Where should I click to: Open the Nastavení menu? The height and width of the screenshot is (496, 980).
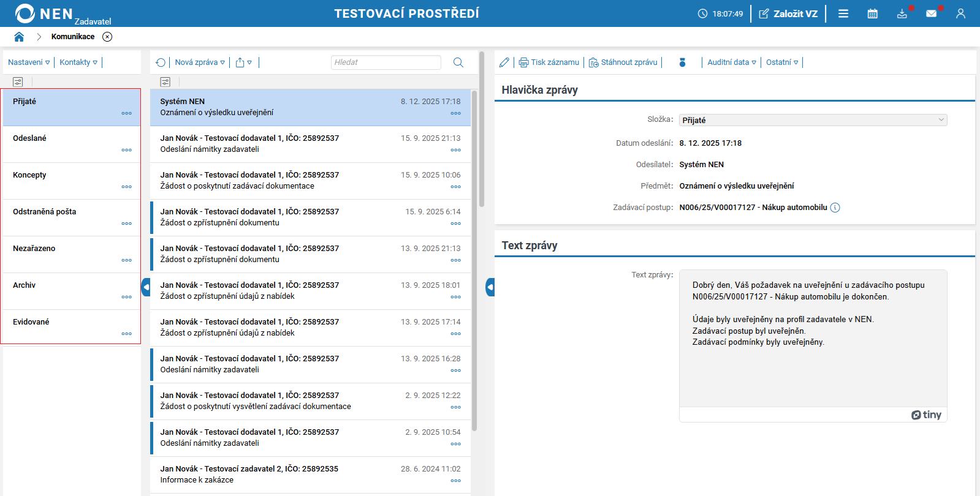(x=29, y=62)
